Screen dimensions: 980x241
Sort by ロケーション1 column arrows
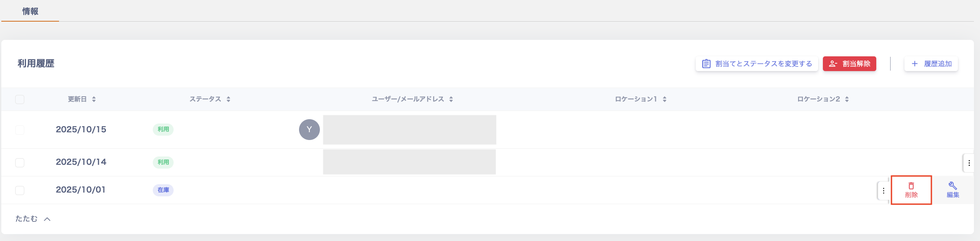[x=664, y=99]
